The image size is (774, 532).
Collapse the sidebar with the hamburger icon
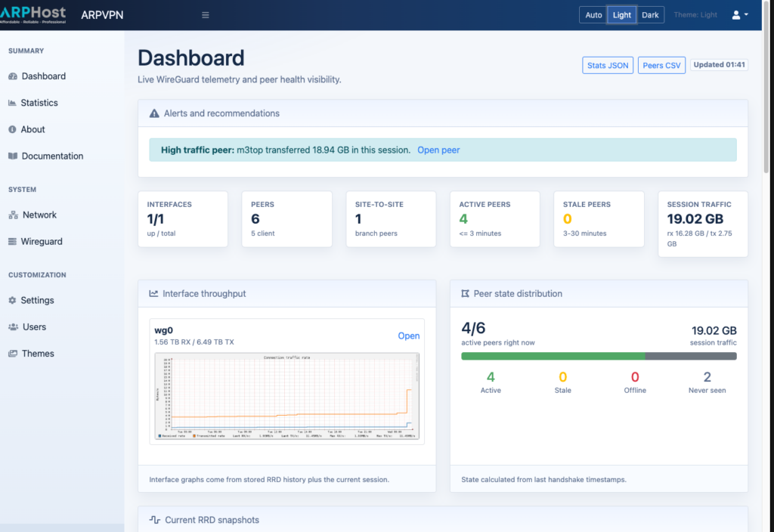point(205,14)
